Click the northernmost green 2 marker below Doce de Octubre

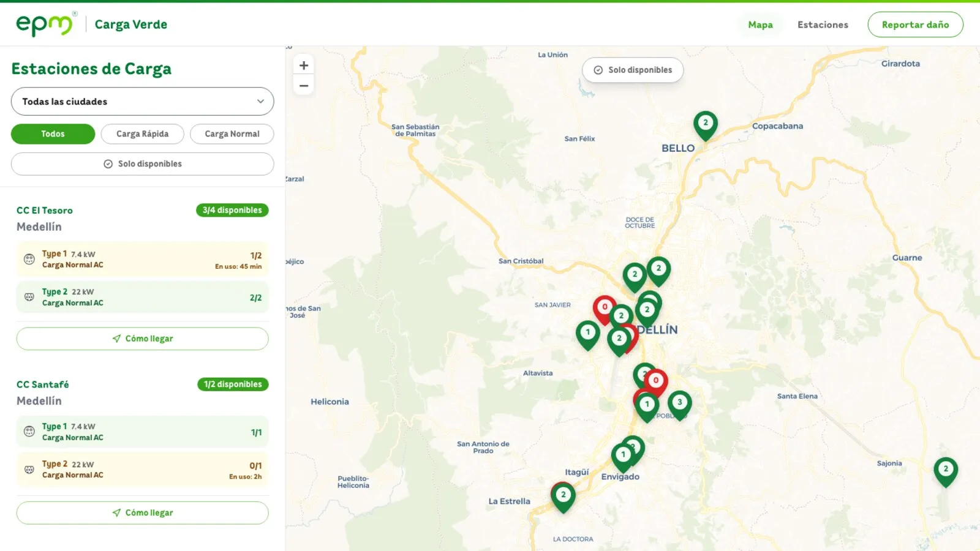click(659, 270)
